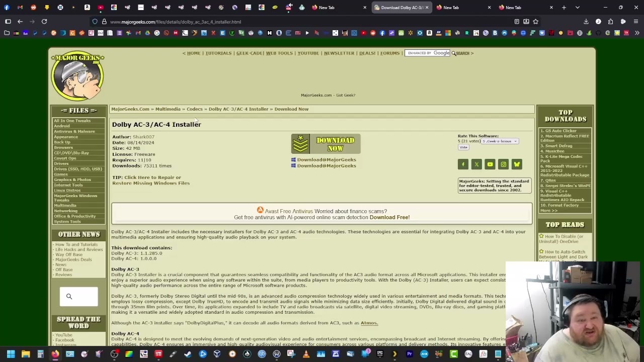
Task: Click the More >> top downloads link
Action: tap(549, 210)
